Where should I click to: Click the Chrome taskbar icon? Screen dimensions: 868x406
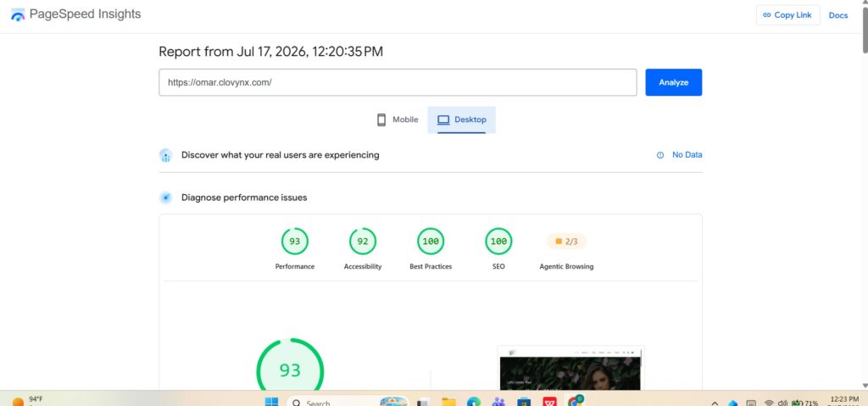click(x=576, y=400)
